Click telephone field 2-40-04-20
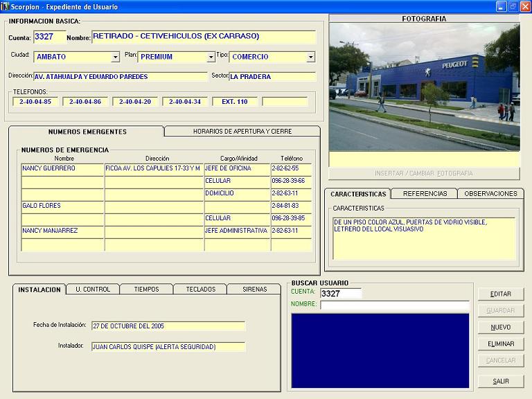The height and width of the screenshot is (399, 532). [135, 101]
